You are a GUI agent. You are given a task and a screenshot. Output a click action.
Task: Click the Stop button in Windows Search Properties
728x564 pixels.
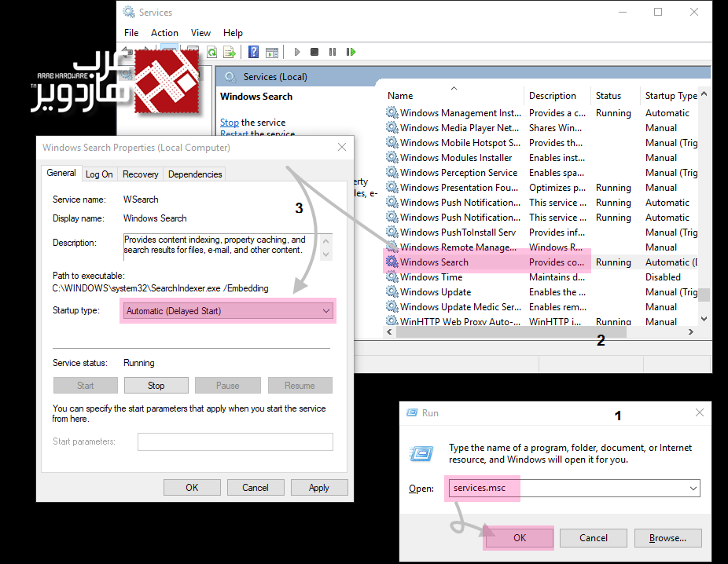point(156,386)
